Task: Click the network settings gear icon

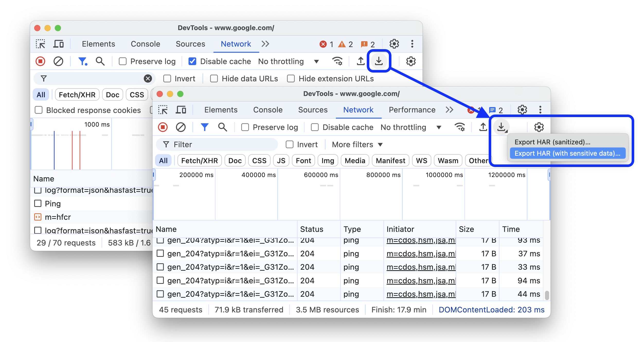Action: (x=539, y=127)
